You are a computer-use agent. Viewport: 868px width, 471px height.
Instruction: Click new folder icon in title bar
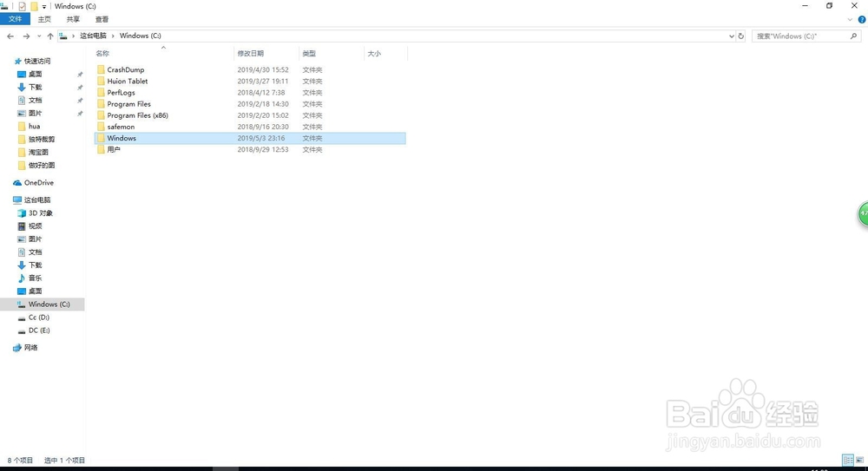(35, 6)
